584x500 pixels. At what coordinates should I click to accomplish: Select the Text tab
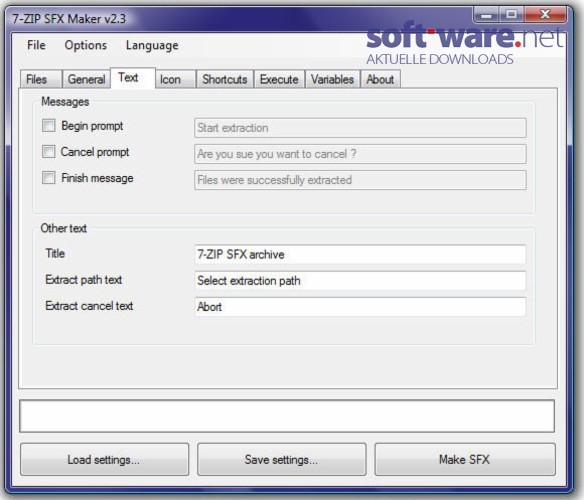(133, 77)
